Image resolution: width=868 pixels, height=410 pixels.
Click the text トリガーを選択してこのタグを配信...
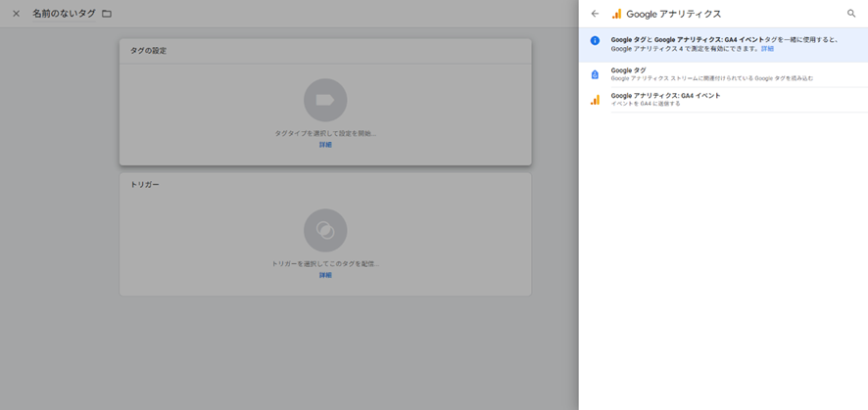point(325,264)
